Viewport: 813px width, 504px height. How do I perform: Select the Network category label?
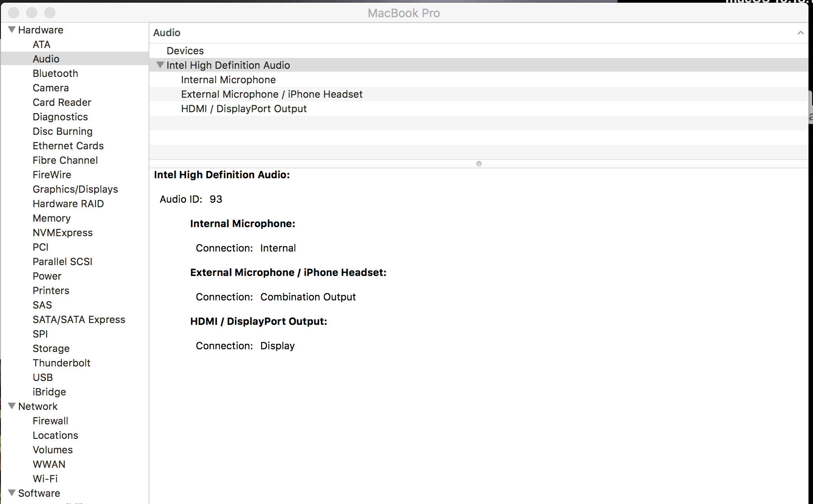[x=38, y=406]
